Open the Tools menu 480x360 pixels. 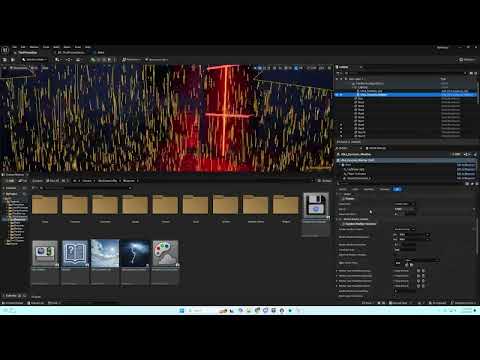pyautogui.click(x=46, y=47)
